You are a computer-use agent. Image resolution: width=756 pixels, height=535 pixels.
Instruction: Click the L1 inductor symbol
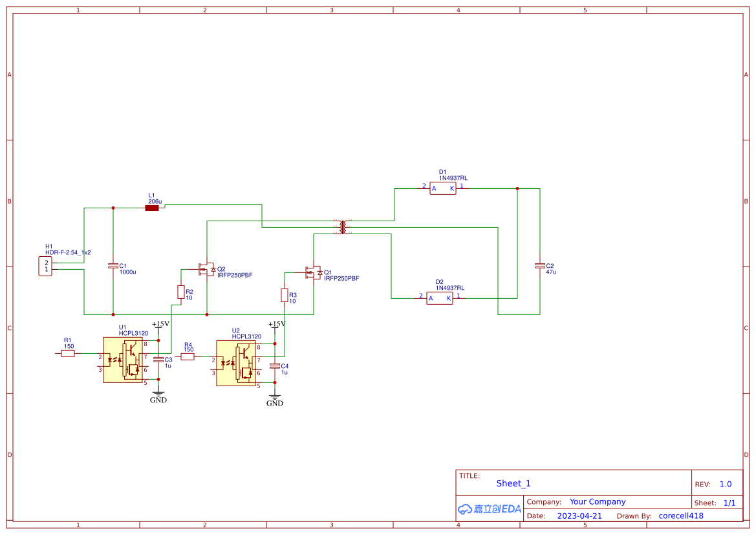tap(153, 207)
